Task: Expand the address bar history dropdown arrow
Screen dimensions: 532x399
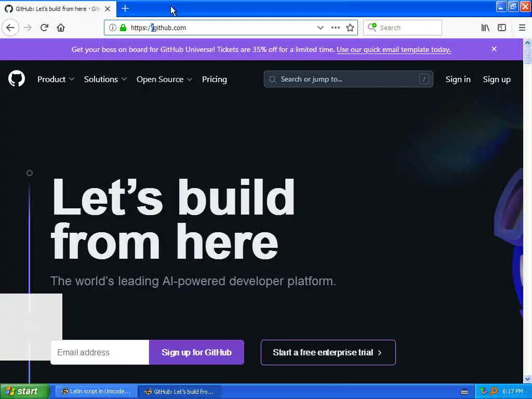Action: 320,28
